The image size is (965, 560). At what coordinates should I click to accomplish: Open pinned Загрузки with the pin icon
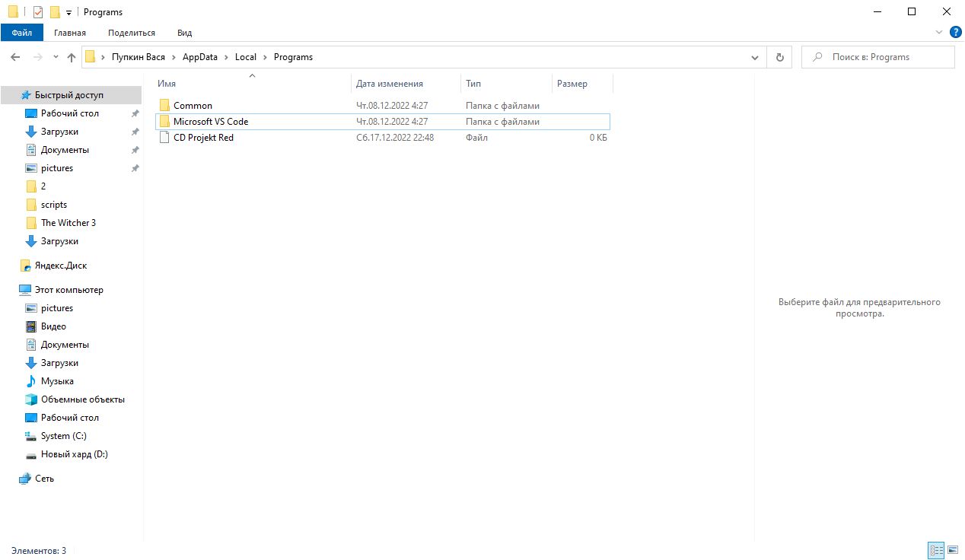click(x=59, y=132)
